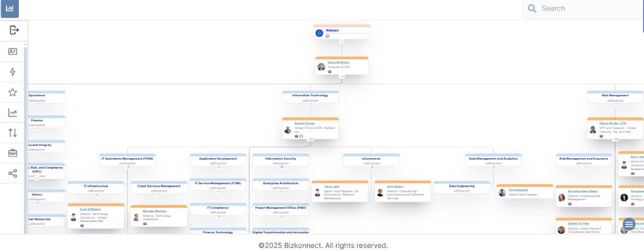Click Suresh Kumar's profile photo
Screen dimensions: 644x251
point(288,130)
